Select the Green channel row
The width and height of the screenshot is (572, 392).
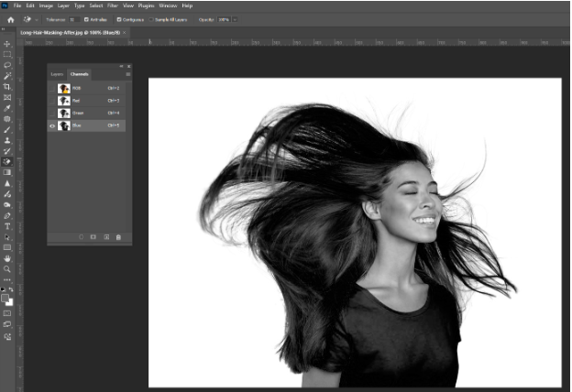pos(87,114)
